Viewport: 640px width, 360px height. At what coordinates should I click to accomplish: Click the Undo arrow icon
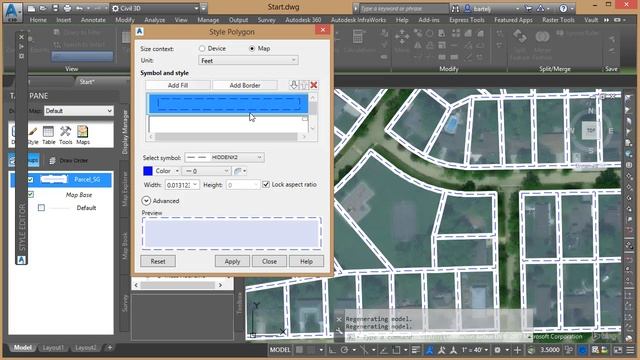tap(80, 8)
